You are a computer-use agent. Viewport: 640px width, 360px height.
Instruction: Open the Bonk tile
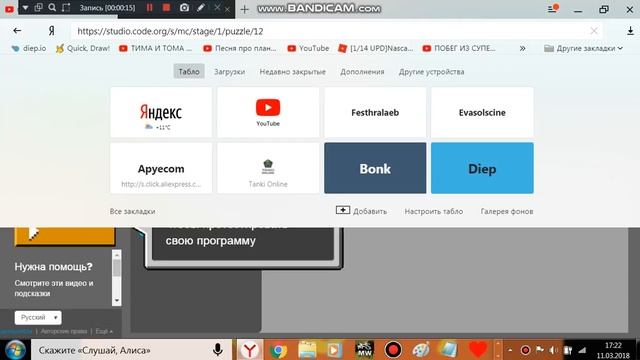click(375, 168)
